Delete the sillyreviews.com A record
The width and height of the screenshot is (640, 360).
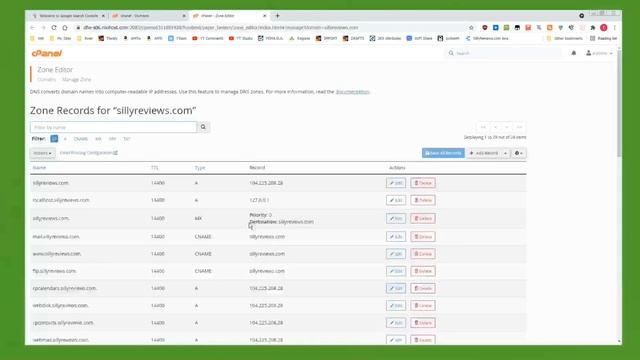pyautogui.click(x=423, y=183)
